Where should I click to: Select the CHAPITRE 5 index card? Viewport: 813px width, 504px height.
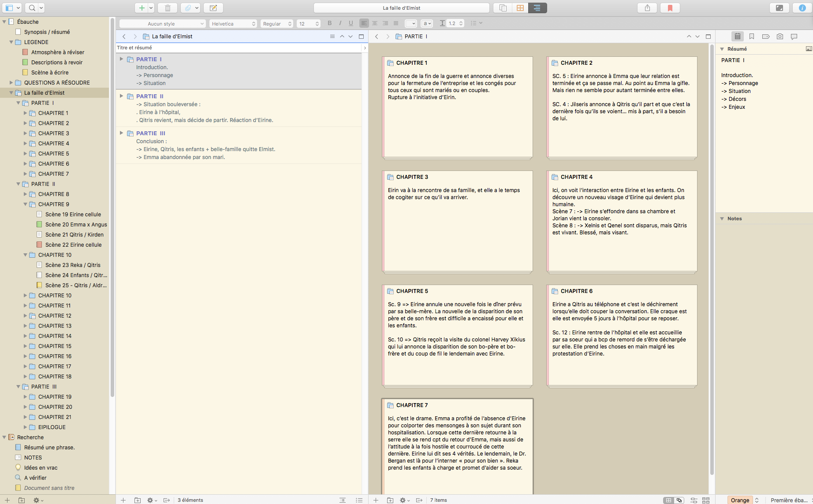(x=458, y=335)
